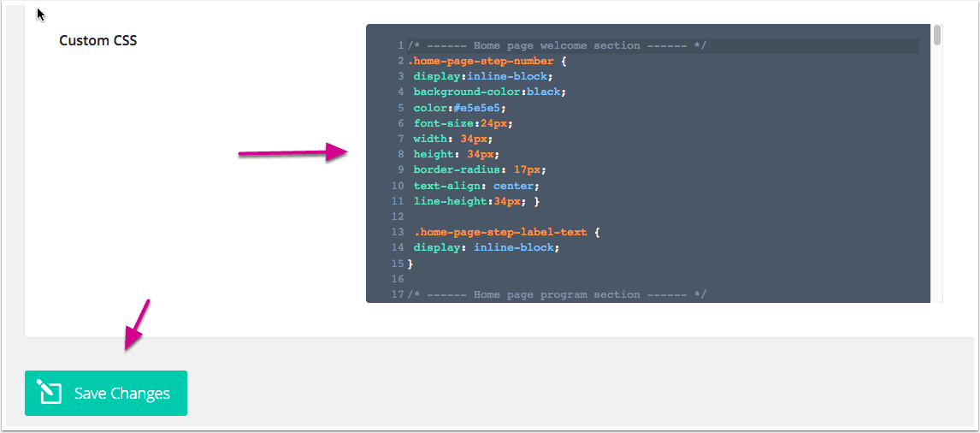Click the code editor's vertical scrollbar thumb

coord(937,35)
